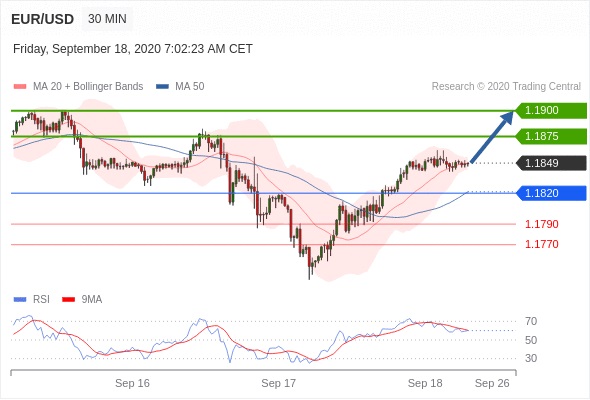Click the blue RSI legend swatch
Screen dimensions: 590x400
tap(20, 300)
